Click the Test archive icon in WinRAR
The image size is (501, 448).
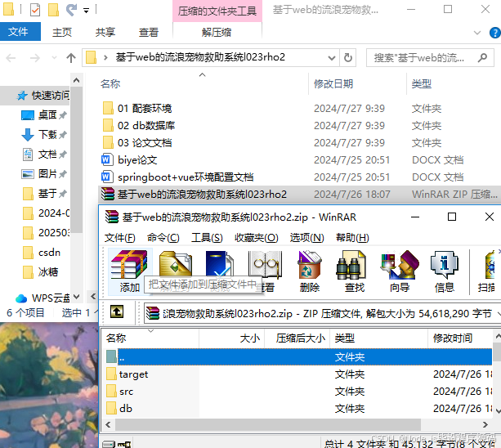click(x=220, y=265)
